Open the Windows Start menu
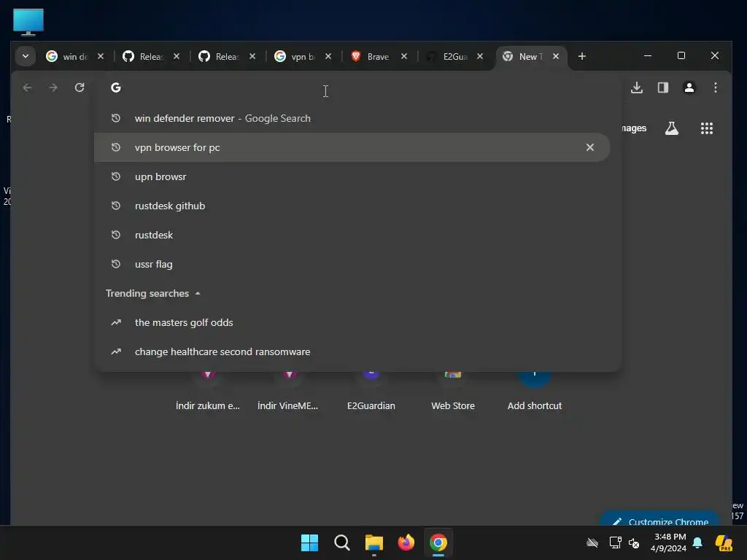The image size is (747, 560). 309,542
